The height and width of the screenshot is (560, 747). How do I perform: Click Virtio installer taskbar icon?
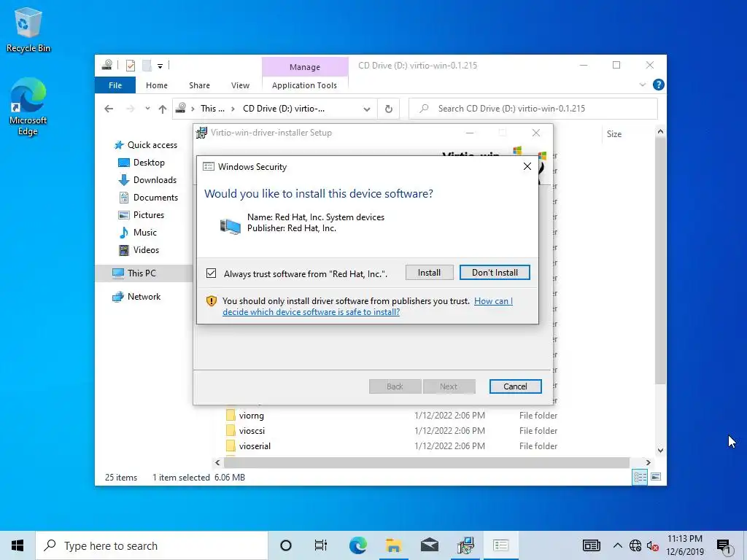[465, 545]
